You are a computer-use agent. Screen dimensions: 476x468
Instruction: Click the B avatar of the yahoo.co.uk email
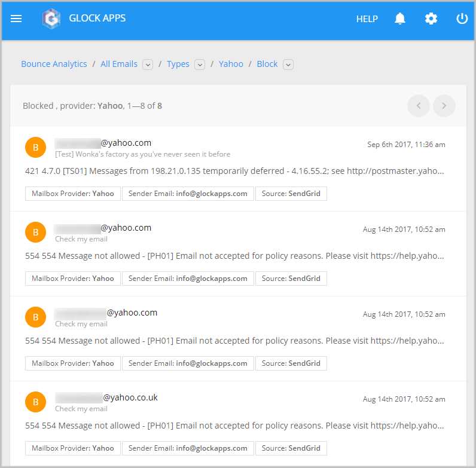click(x=35, y=402)
